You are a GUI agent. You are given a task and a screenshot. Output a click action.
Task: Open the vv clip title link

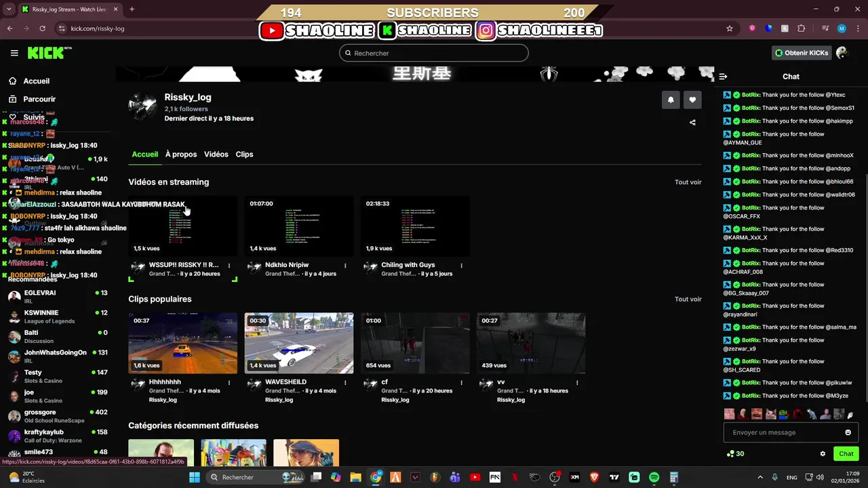tap(500, 382)
